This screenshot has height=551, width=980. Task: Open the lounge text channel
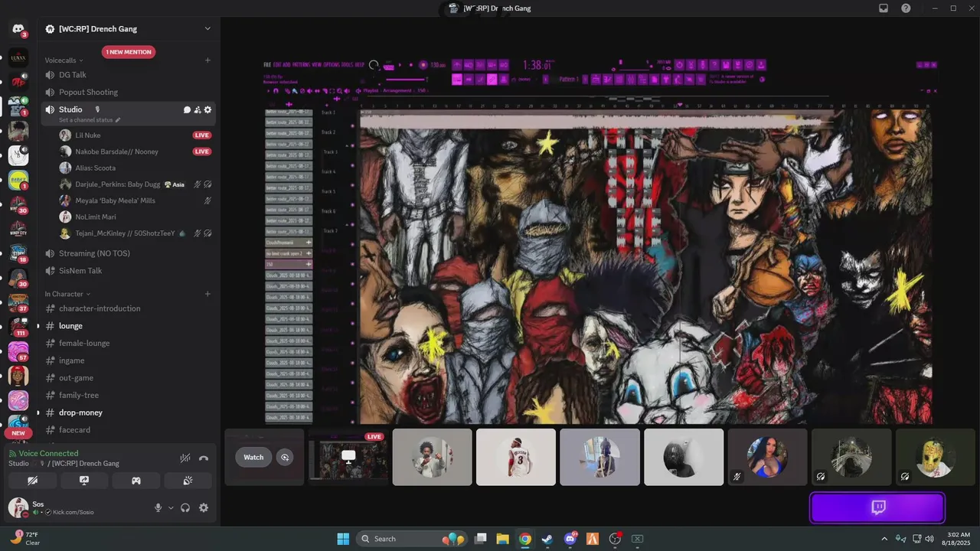click(128, 326)
